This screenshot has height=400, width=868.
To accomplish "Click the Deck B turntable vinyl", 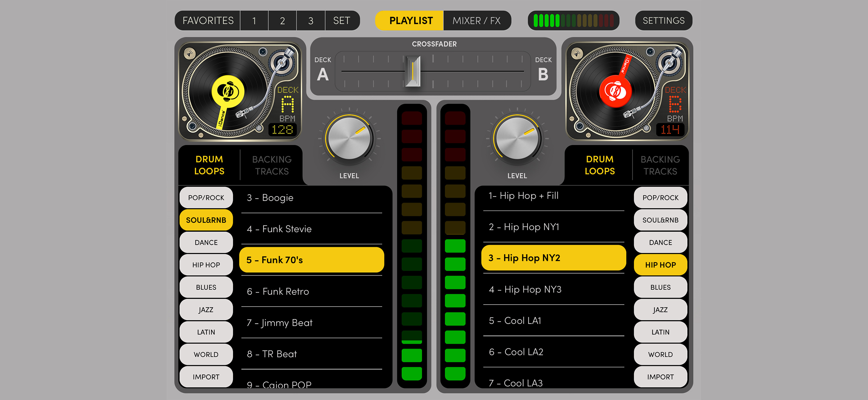I will click(x=616, y=91).
